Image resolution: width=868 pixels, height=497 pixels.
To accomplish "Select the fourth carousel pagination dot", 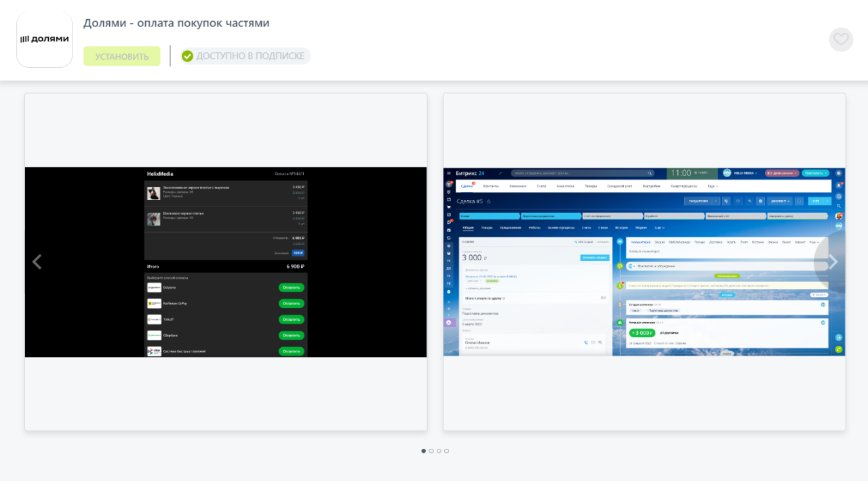I will click(x=446, y=451).
